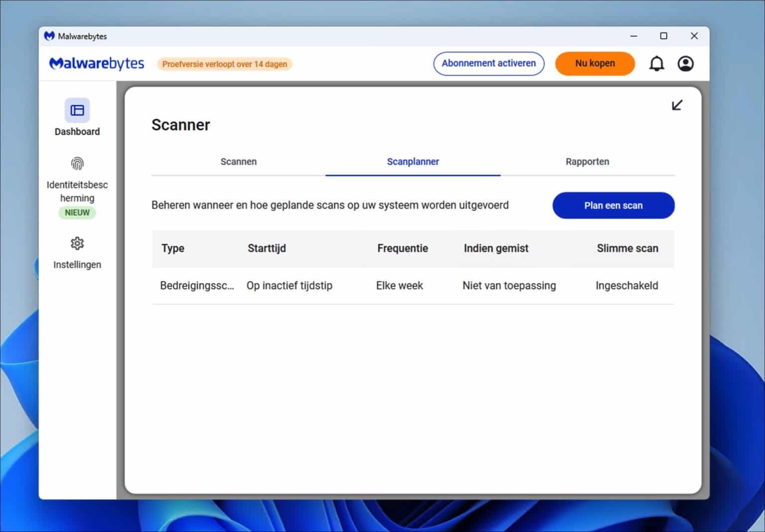Select the Scanplanner tab
The width and height of the screenshot is (765, 532).
coord(413,162)
